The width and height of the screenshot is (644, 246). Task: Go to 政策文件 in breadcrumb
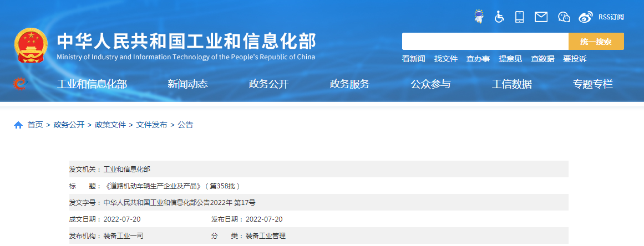110,125
